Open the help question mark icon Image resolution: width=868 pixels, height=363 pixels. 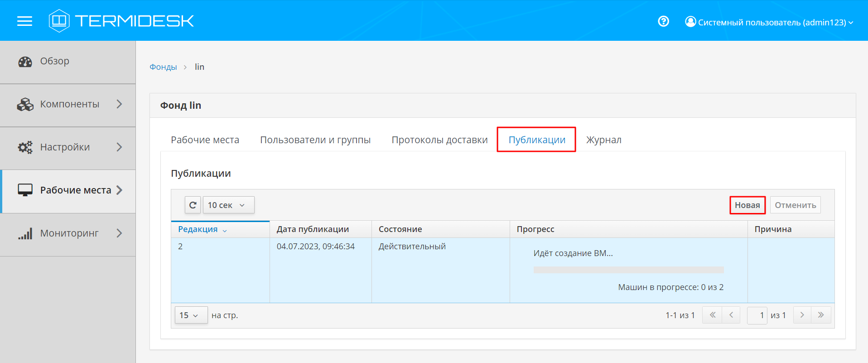point(663,21)
